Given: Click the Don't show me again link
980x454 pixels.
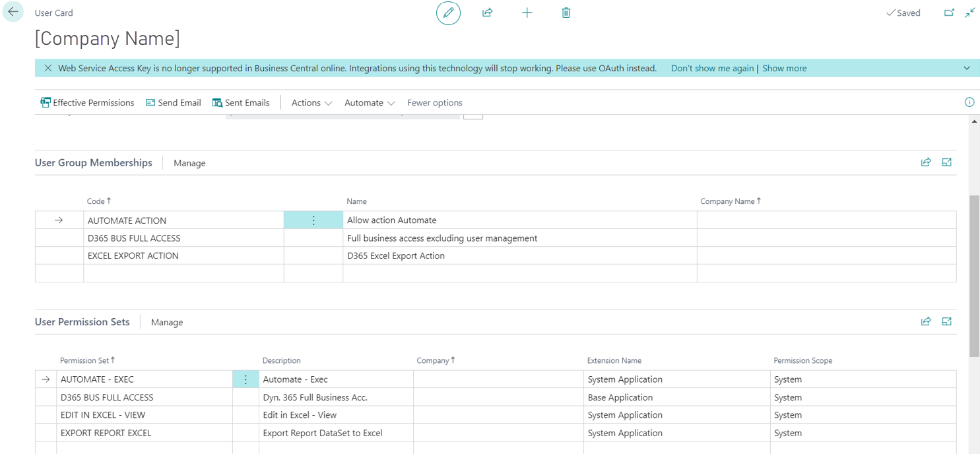Looking at the screenshot, I should coord(711,68).
